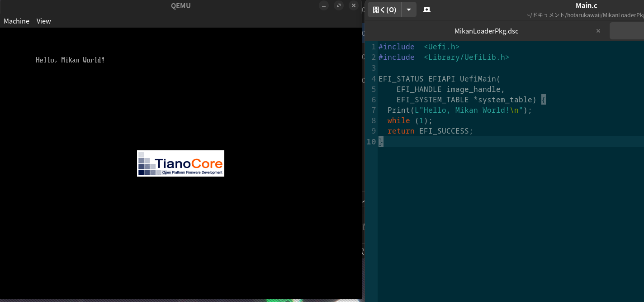Click the return EFI_SUCCESS line
Screen dimensions: 644x302
point(430,131)
